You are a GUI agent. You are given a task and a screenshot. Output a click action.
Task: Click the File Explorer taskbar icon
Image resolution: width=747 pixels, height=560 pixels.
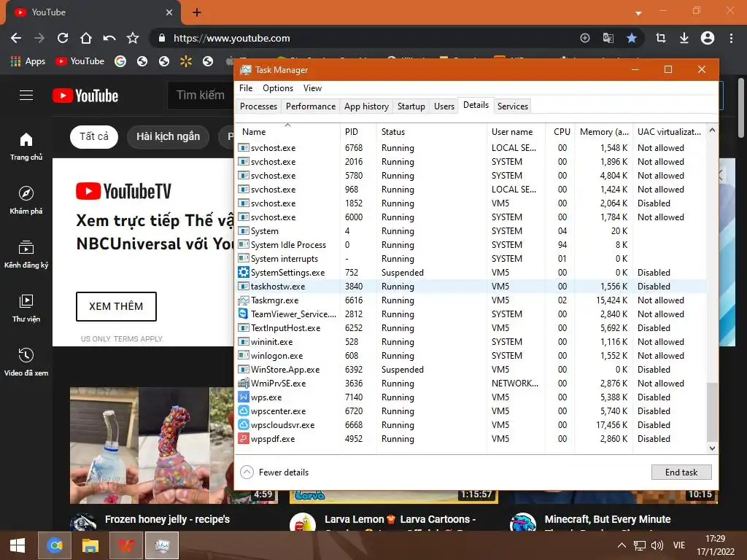coord(90,545)
